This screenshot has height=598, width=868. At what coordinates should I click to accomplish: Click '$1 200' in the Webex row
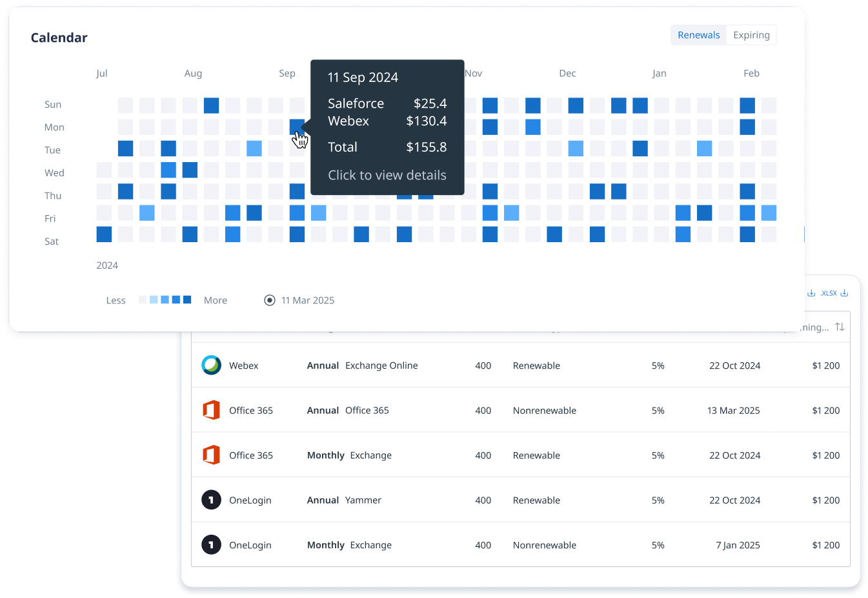pos(825,366)
